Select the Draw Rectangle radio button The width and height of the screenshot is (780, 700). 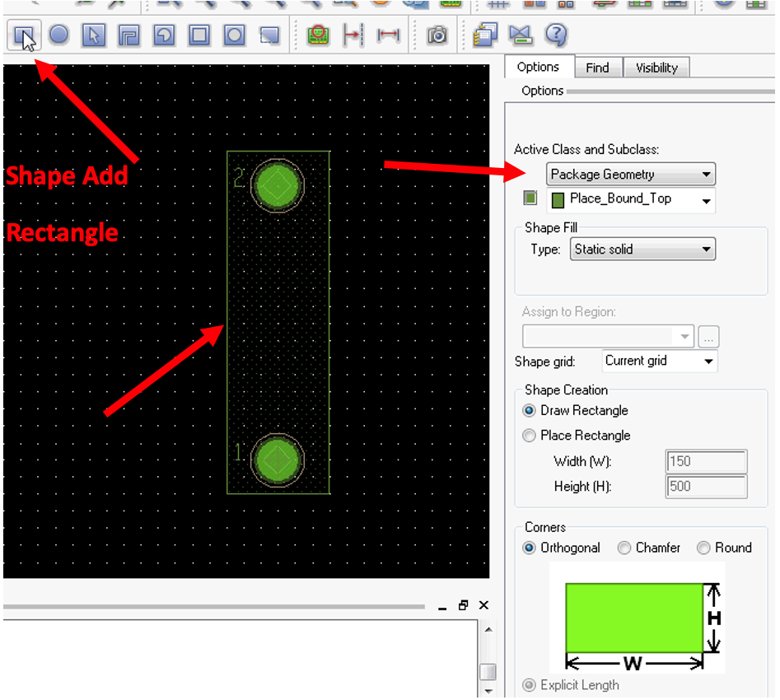click(530, 411)
